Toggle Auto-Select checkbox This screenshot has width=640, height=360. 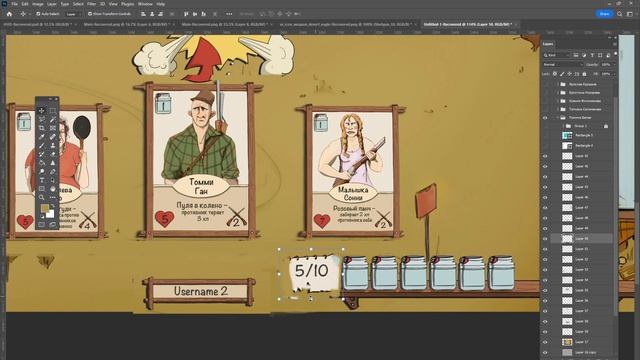pyautogui.click(x=38, y=14)
